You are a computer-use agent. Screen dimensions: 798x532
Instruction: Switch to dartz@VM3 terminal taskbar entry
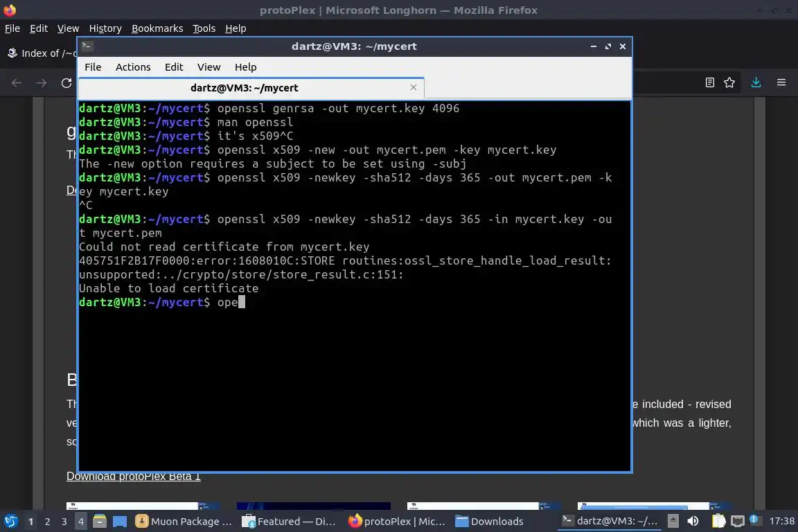[610, 521]
